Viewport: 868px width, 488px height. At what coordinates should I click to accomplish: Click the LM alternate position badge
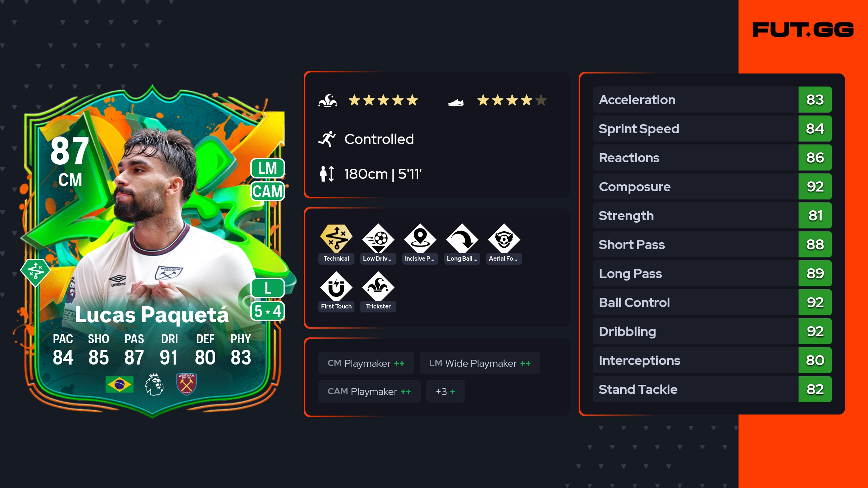(x=268, y=168)
